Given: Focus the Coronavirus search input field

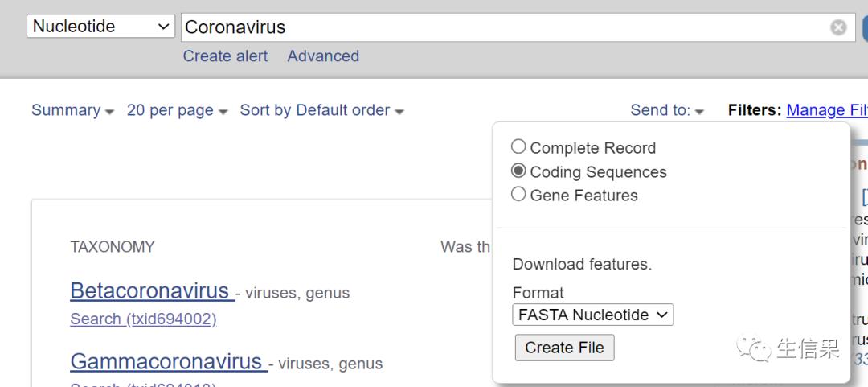Looking at the screenshot, I should tap(498, 27).
